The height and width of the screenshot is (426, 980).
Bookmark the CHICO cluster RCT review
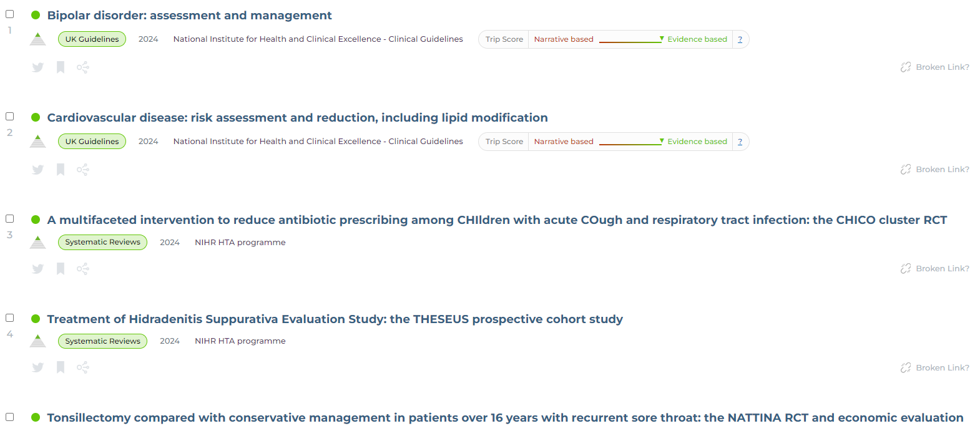click(x=60, y=268)
